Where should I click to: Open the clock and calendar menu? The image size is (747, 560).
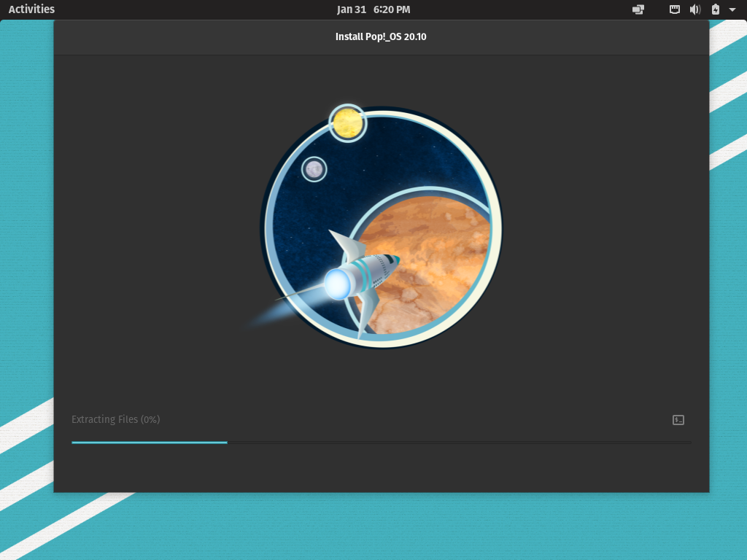373,9
